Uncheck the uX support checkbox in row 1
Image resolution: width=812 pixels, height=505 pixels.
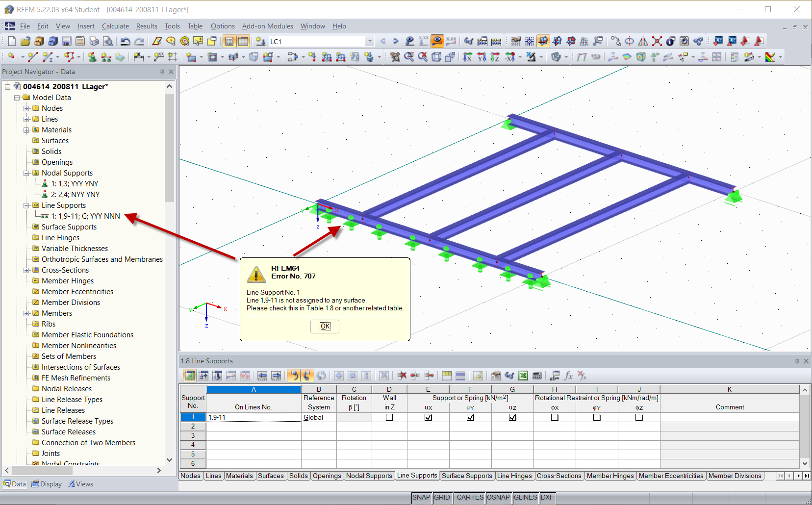tap(428, 417)
